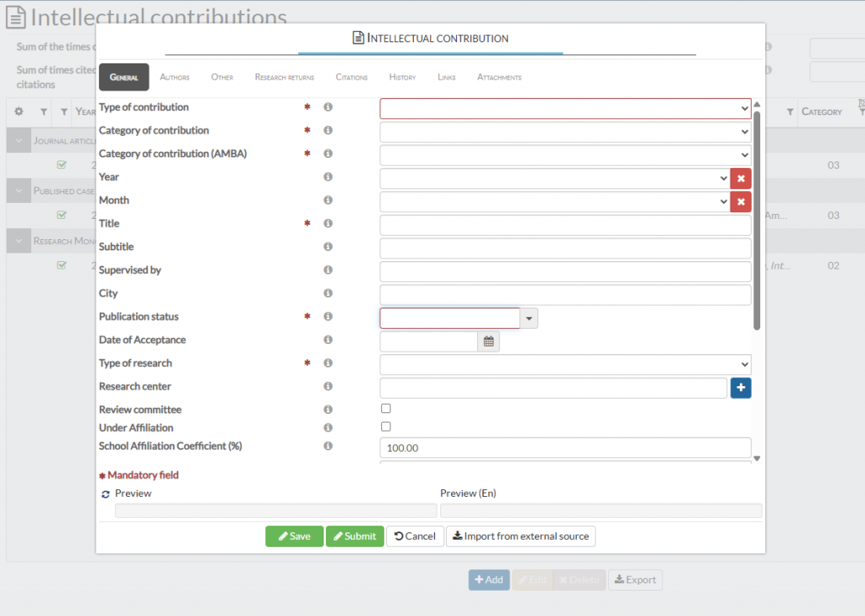
Task: Expand the Category of contribution (AMBA) dropdown
Action: point(565,155)
